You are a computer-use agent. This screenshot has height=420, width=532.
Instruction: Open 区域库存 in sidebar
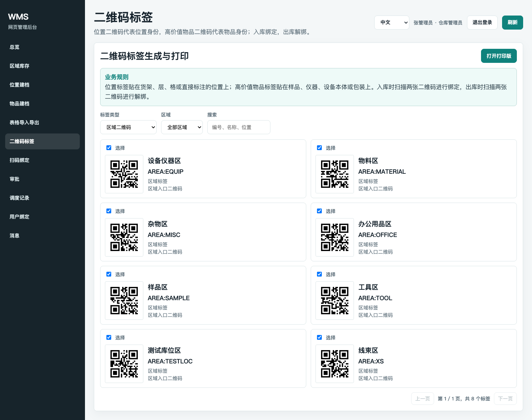pos(42,66)
